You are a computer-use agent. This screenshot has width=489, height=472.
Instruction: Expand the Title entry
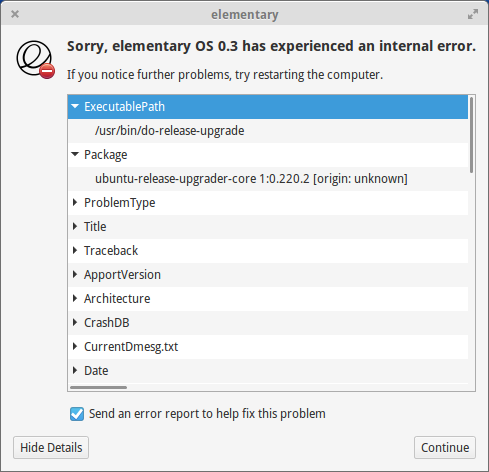75,226
